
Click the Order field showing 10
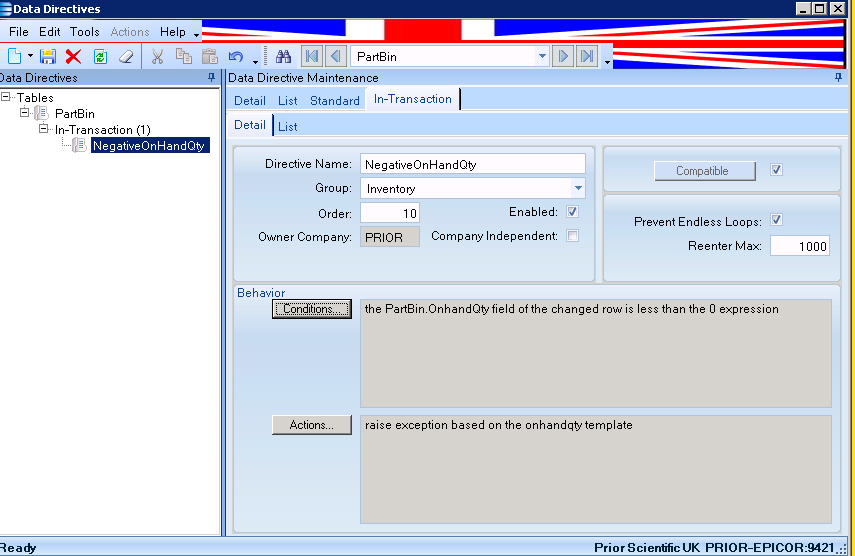point(390,213)
